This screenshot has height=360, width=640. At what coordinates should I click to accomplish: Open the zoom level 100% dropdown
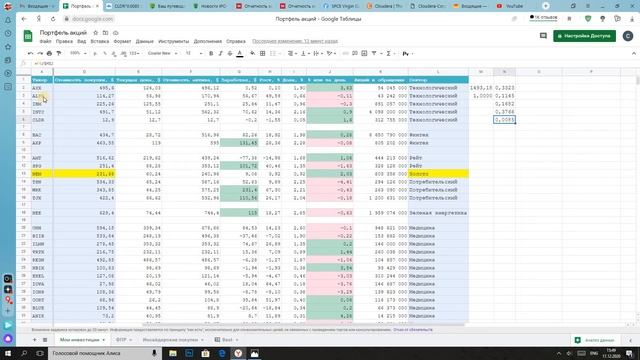78,53
